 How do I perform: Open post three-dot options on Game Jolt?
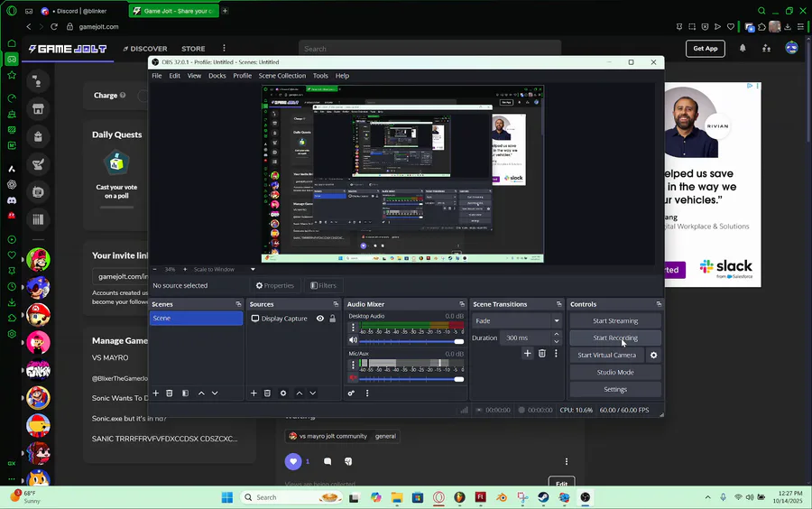(566, 461)
